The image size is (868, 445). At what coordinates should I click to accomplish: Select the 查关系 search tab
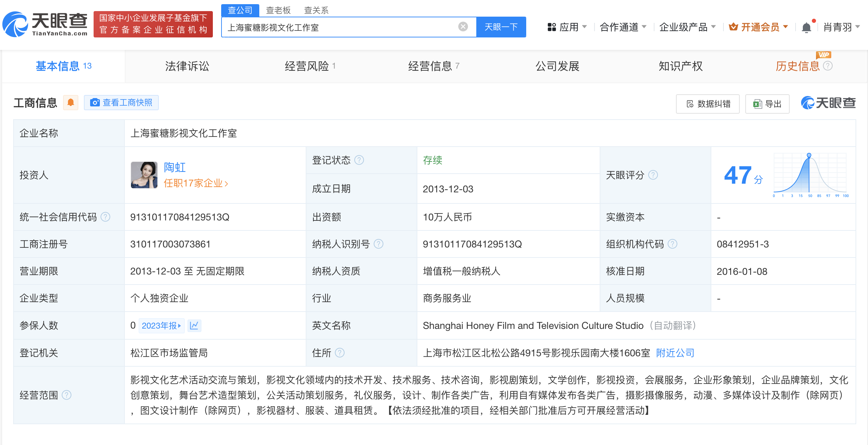pyautogui.click(x=316, y=10)
